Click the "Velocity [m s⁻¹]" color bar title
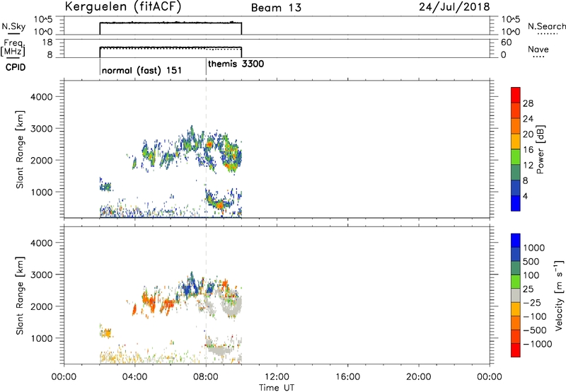This screenshot has width=566, height=392. pyautogui.click(x=558, y=295)
